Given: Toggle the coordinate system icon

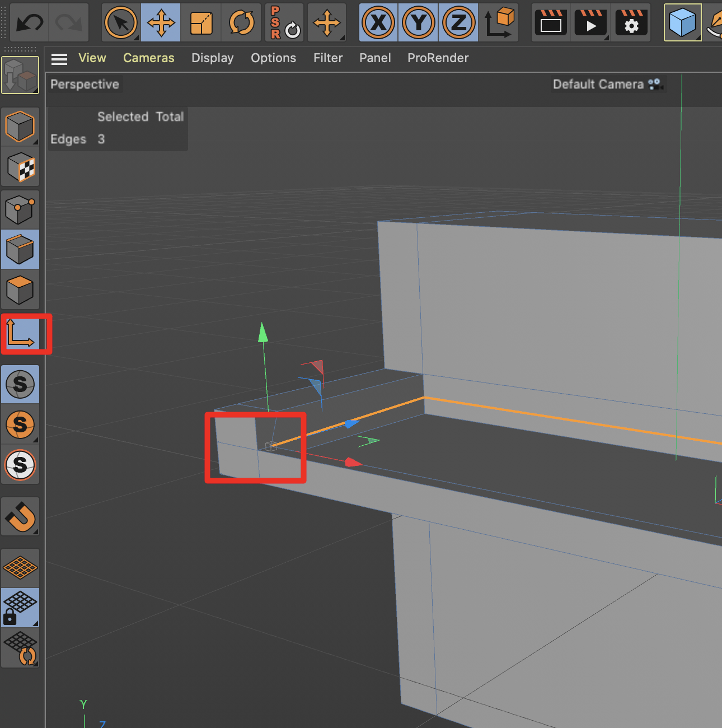Looking at the screenshot, I should tap(499, 23).
